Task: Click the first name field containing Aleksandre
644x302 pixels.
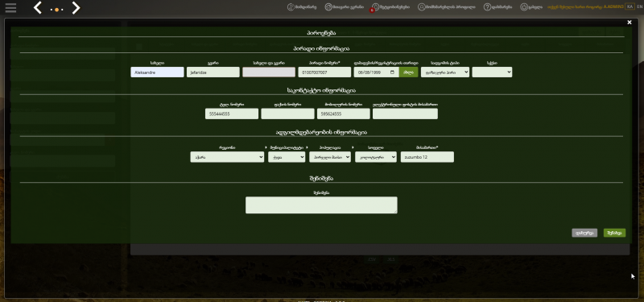Action: pos(157,72)
